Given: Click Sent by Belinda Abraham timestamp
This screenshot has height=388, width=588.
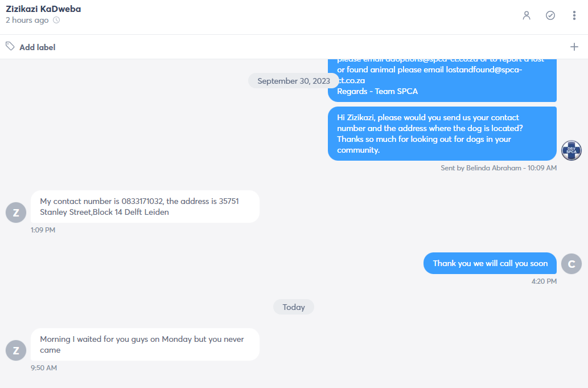Looking at the screenshot, I should 499,168.
